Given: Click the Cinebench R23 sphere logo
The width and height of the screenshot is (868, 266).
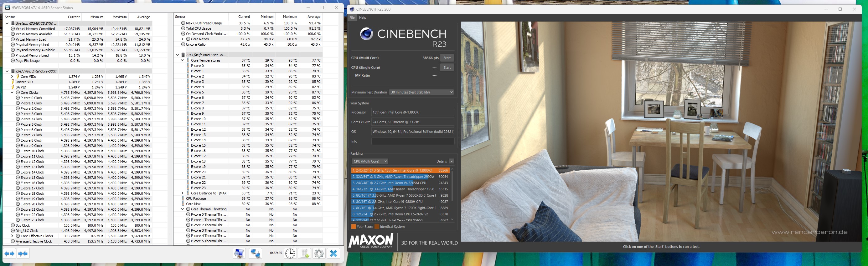Looking at the screenshot, I should 366,34.
